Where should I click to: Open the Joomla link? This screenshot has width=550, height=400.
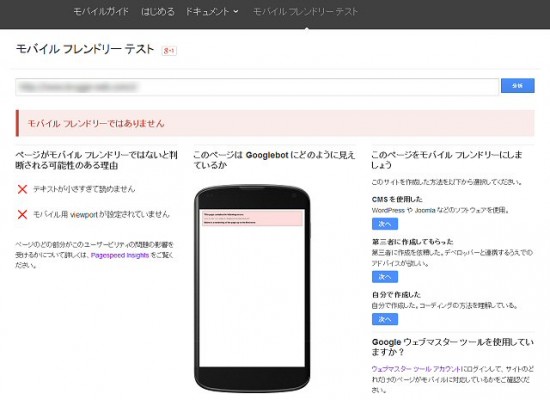[x=425, y=210]
